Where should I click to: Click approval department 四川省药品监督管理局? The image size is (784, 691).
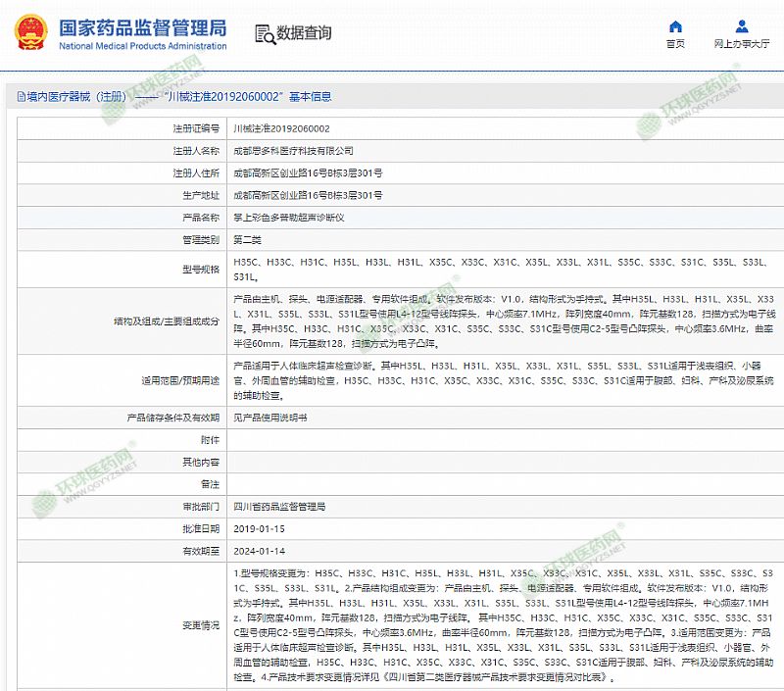[x=279, y=507]
